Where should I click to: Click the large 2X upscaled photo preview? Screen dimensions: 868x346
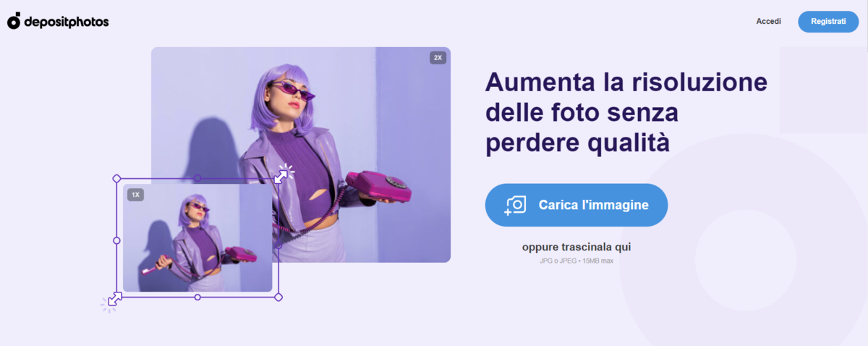(301, 154)
